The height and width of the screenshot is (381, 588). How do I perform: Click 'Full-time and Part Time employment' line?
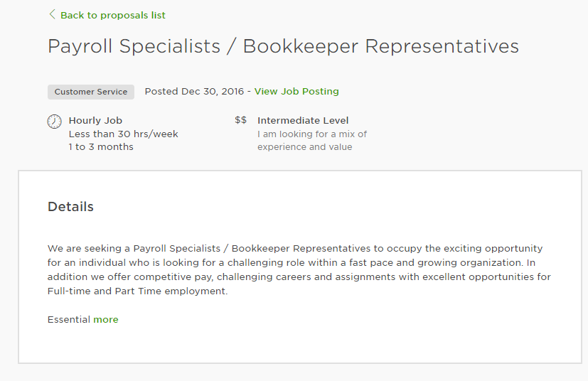[137, 291]
